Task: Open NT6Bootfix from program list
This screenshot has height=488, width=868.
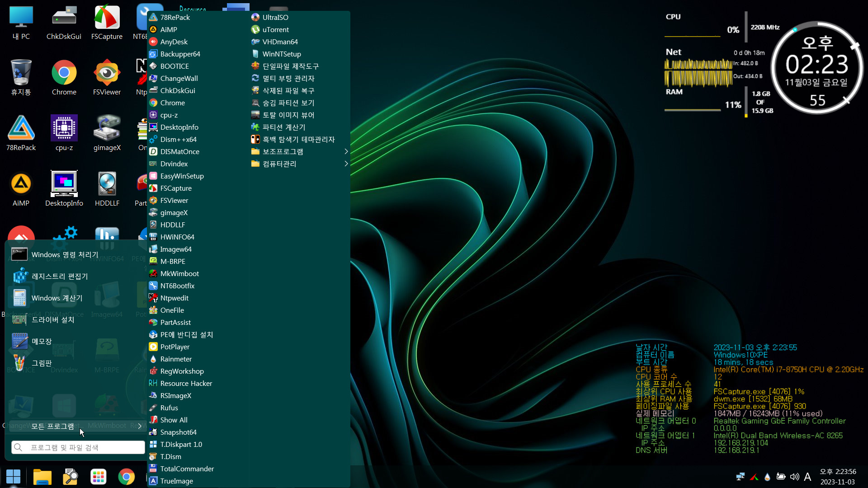Action: [x=197, y=286]
